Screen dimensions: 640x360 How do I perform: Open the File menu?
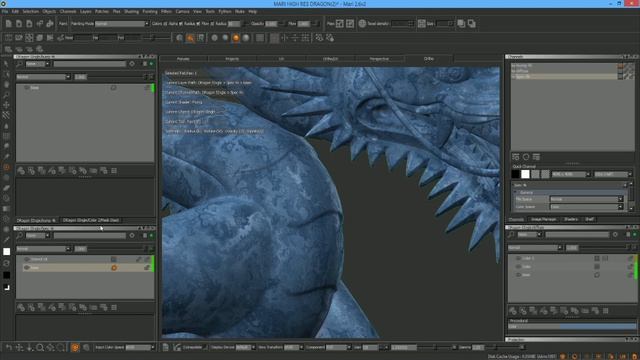coord(4,11)
